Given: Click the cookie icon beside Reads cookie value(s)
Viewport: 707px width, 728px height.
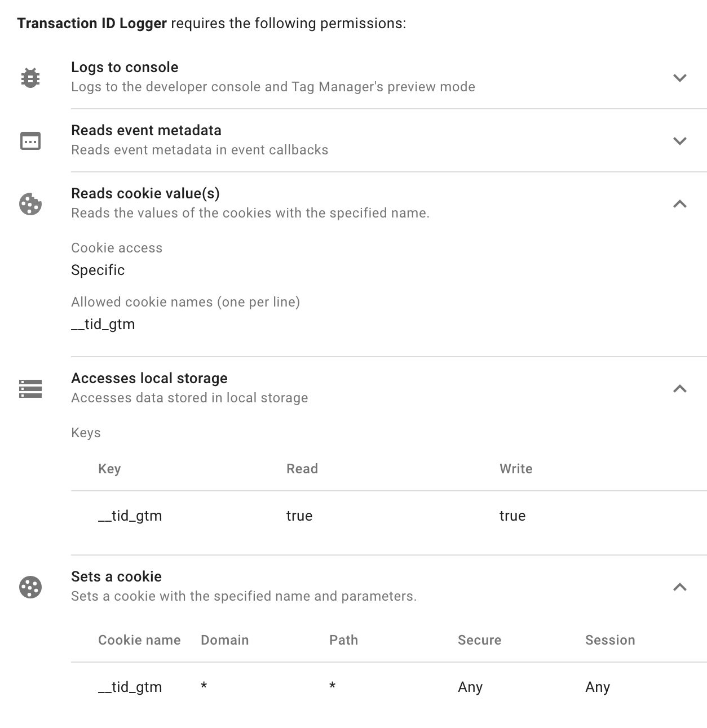Looking at the screenshot, I should 30,204.
